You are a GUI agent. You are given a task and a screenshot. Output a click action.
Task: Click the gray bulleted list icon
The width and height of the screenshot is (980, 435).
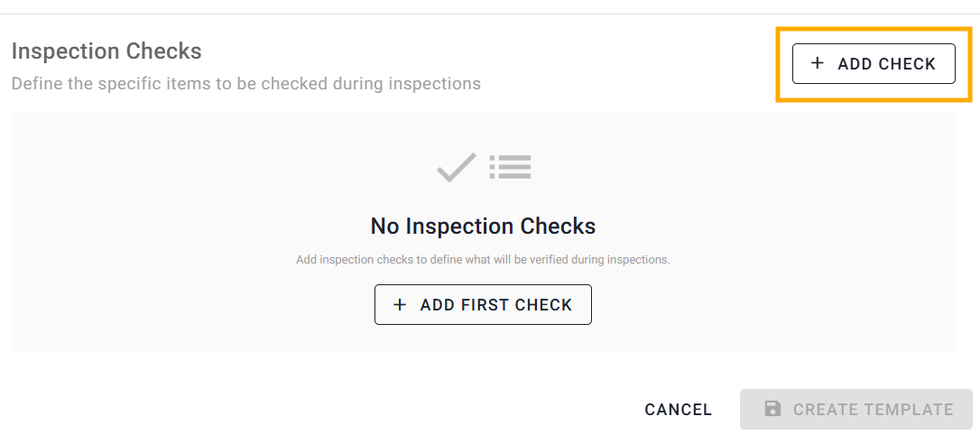(x=510, y=167)
